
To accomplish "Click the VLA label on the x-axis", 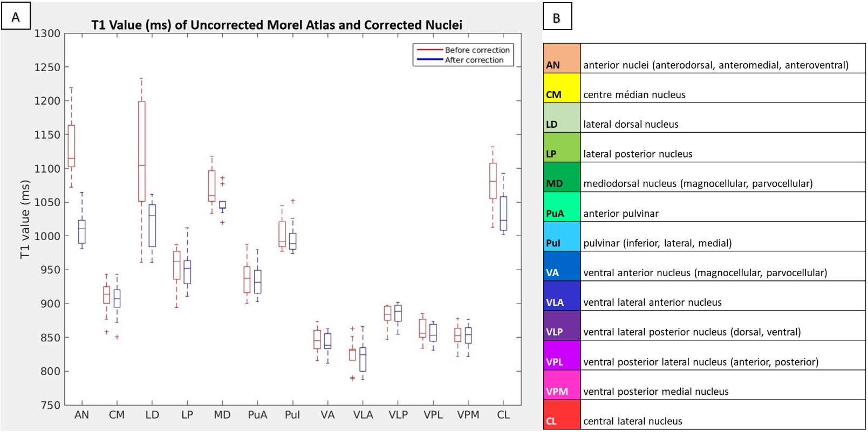I will [x=363, y=415].
